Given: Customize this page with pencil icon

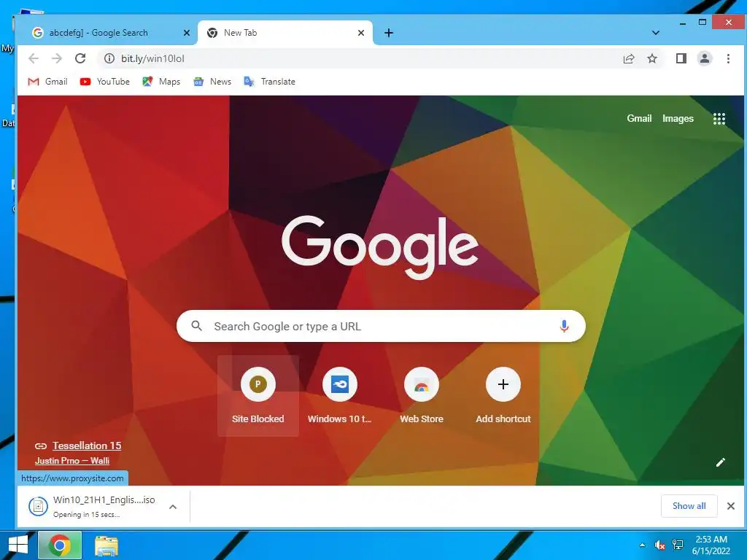Looking at the screenshot, I should pyautogui.click(x=720, y=462).
